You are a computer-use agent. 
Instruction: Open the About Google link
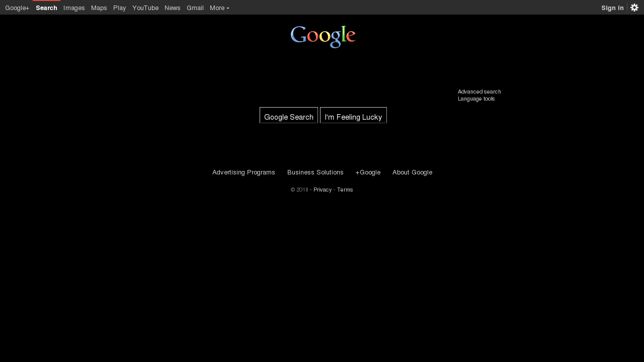coord(412,172)
